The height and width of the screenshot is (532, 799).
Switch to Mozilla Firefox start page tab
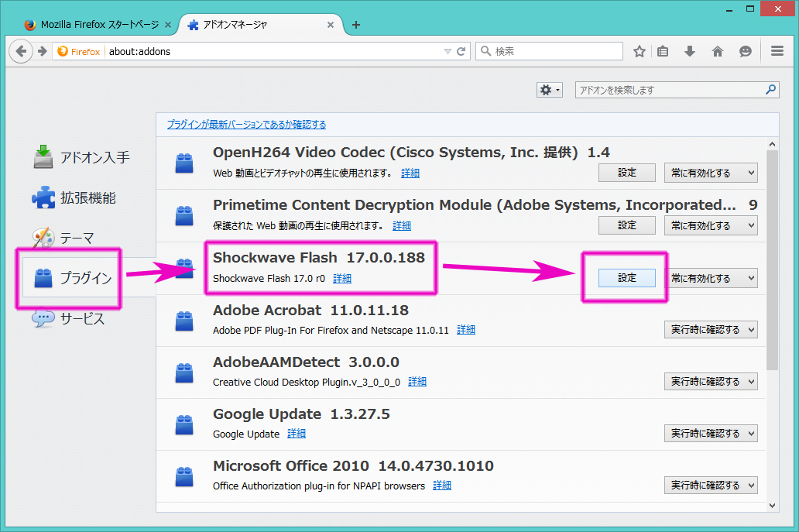pos(97,25)
